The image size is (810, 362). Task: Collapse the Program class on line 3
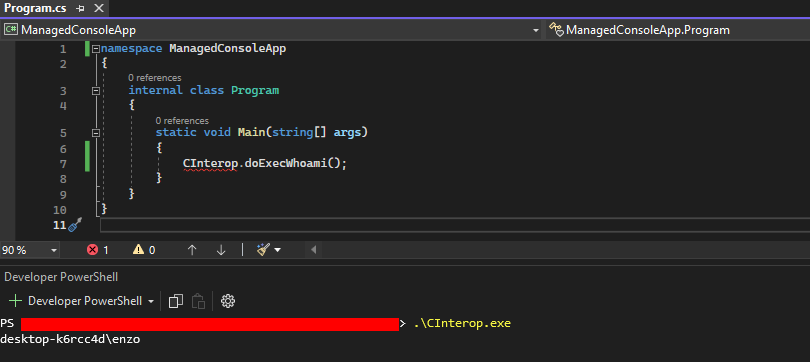point(96,91)
